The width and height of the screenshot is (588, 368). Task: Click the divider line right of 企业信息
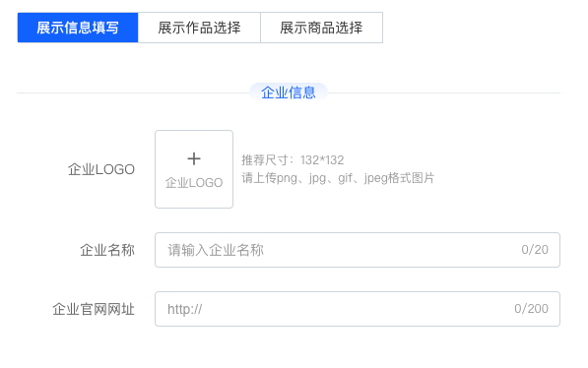tap(444, 92)
